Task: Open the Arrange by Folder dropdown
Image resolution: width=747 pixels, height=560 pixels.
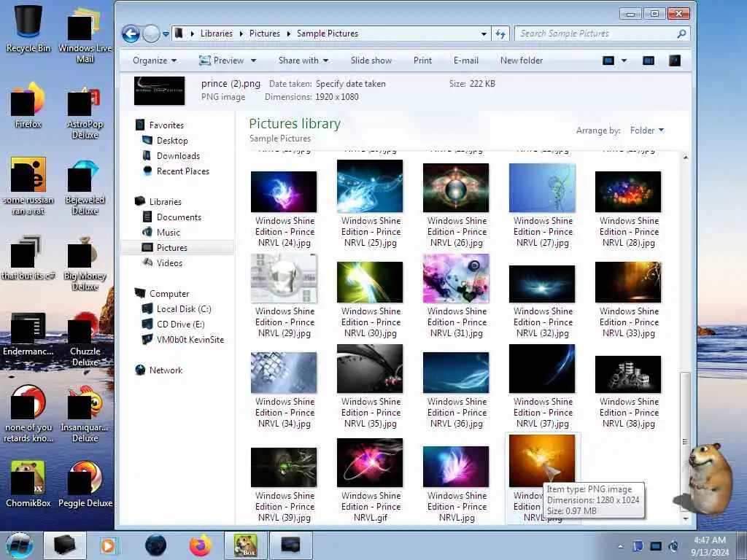Action: click(x=646, y=130)
